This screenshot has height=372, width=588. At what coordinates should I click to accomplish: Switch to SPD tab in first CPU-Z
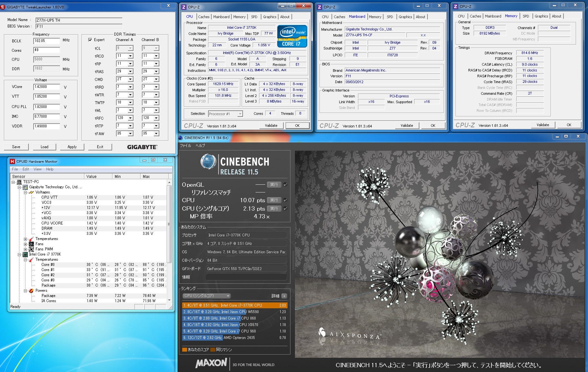254,17
